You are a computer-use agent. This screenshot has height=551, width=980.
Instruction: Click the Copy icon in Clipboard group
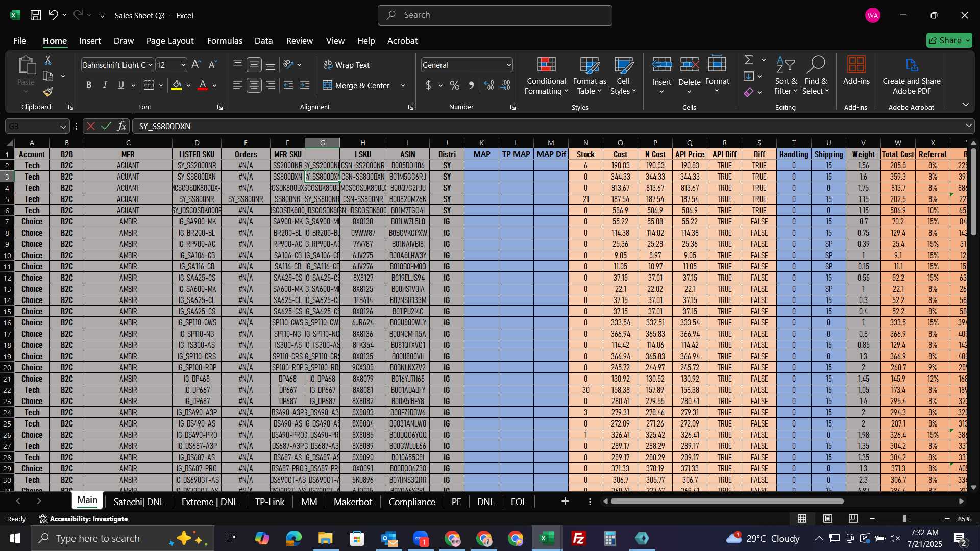(x=48, y=77)
